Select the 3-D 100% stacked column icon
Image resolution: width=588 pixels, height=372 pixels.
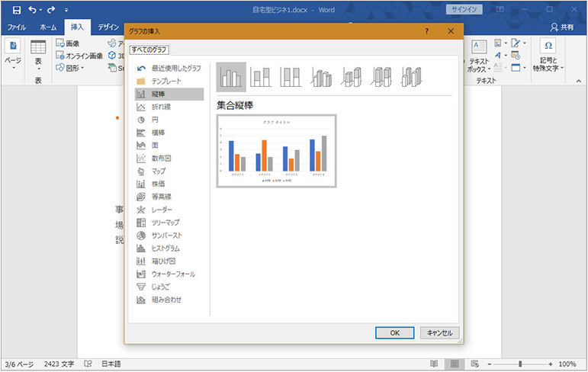(x=381, y=77)
